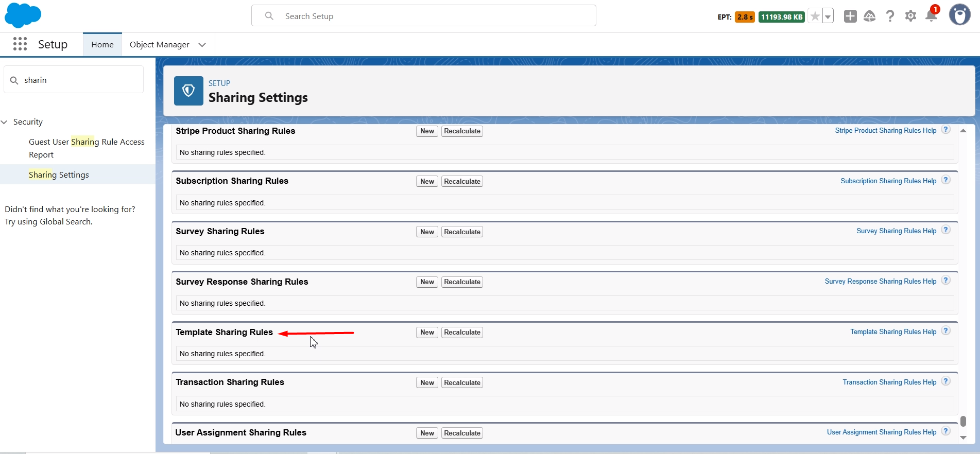This screenshot has width=980, height=454.
Task: Click Recalculate for Survey Sharing Rules
Action: tap(462, 232)
